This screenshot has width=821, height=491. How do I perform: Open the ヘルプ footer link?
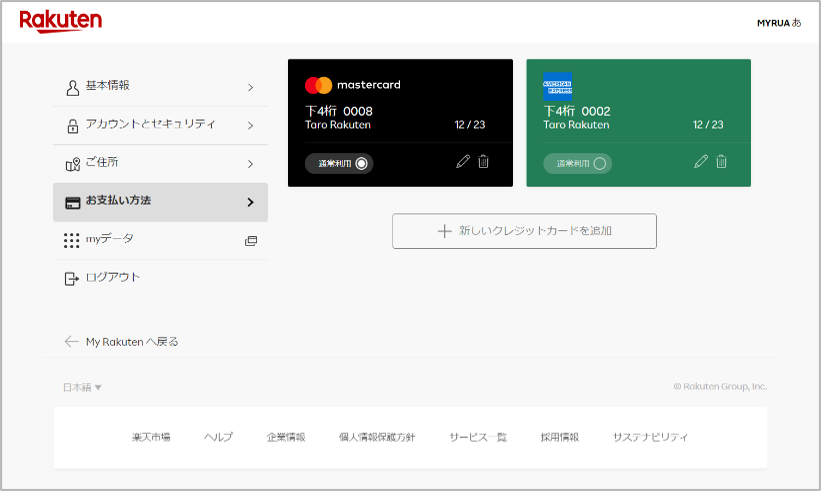tap(218, 438)
